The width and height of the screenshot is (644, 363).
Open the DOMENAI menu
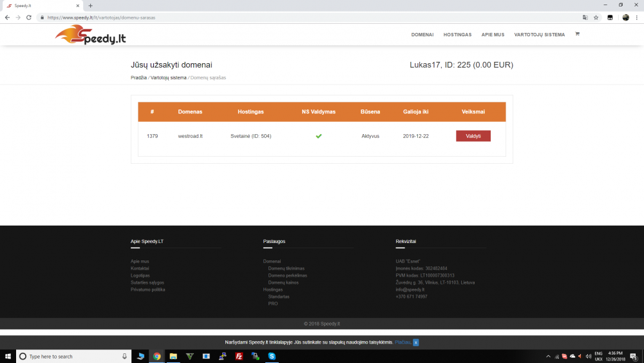[422, 35]
